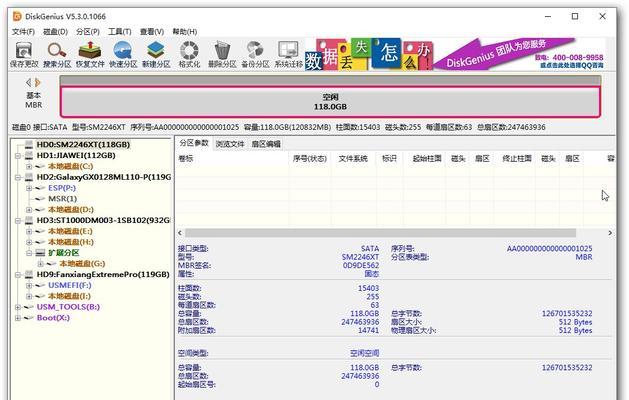Open the 文件(F) menu

coord(23,32)
